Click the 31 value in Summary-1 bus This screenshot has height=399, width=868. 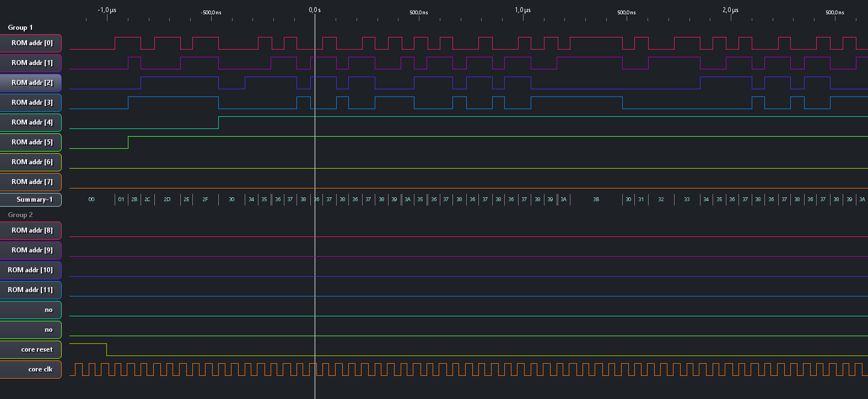pyautogui.click(x=641, y=199)
